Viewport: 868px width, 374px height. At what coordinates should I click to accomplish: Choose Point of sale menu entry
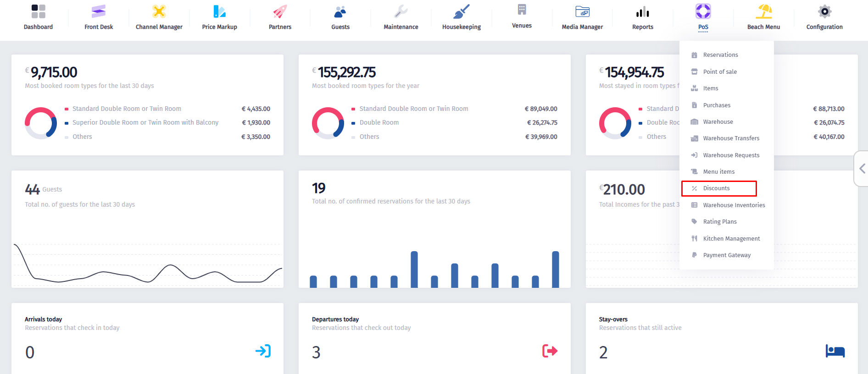coord(720,71)
